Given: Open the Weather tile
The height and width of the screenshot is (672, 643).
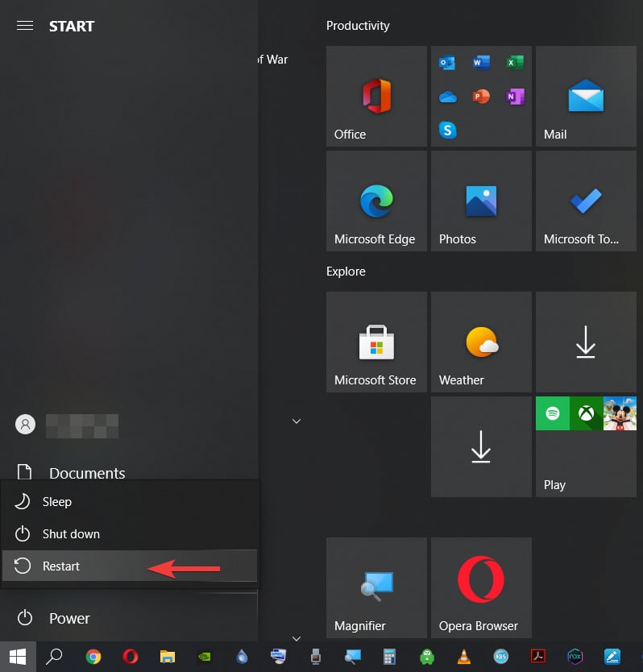Looking at the screenshot, I should point(481,342).
